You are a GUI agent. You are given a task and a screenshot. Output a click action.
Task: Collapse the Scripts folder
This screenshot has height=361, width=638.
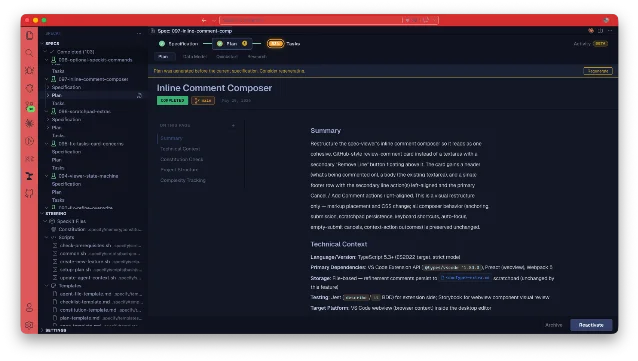(47, 237)
